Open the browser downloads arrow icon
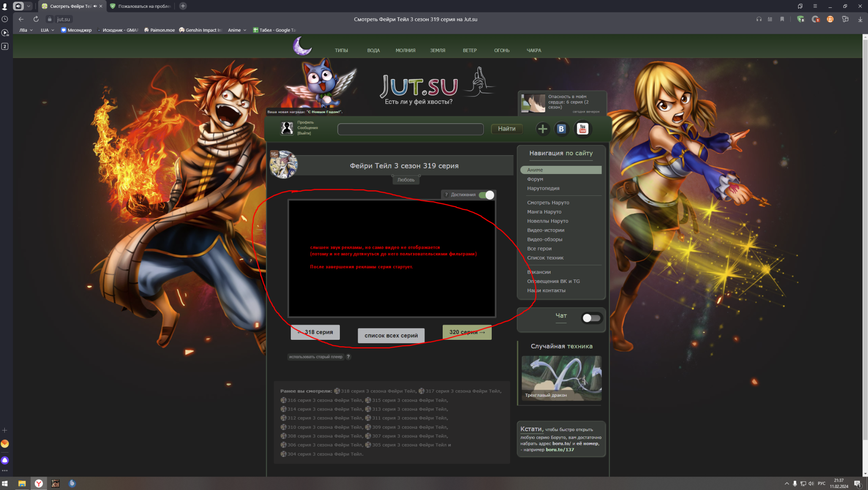This screenshot has width=868, height=490. tap(860, 19)
